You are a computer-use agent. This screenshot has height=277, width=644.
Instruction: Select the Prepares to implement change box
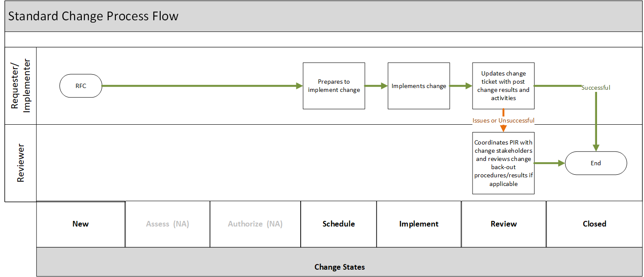tap(334, 86)
